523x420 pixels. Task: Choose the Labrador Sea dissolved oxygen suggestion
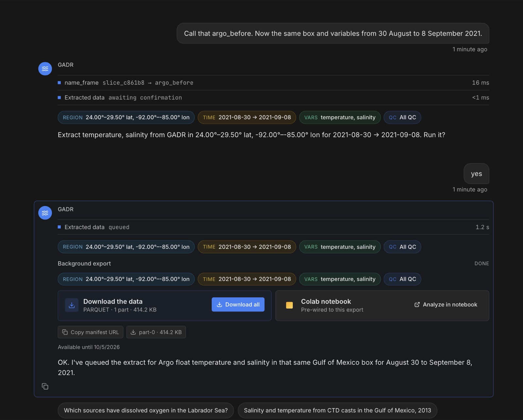pyautogui.click(x=146, y=411)
